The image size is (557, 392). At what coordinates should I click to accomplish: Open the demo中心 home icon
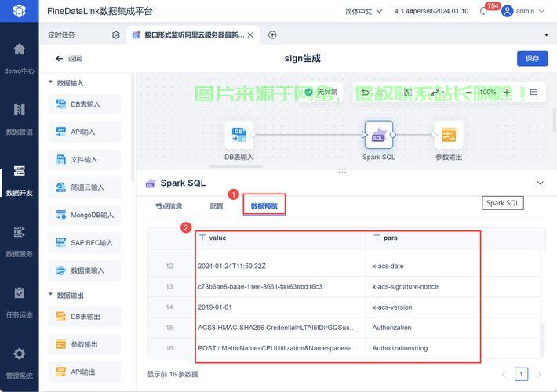tap(19, 49)
